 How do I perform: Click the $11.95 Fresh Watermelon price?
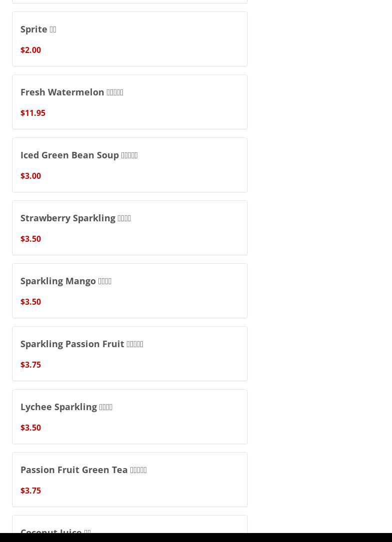tap(33, 113)
